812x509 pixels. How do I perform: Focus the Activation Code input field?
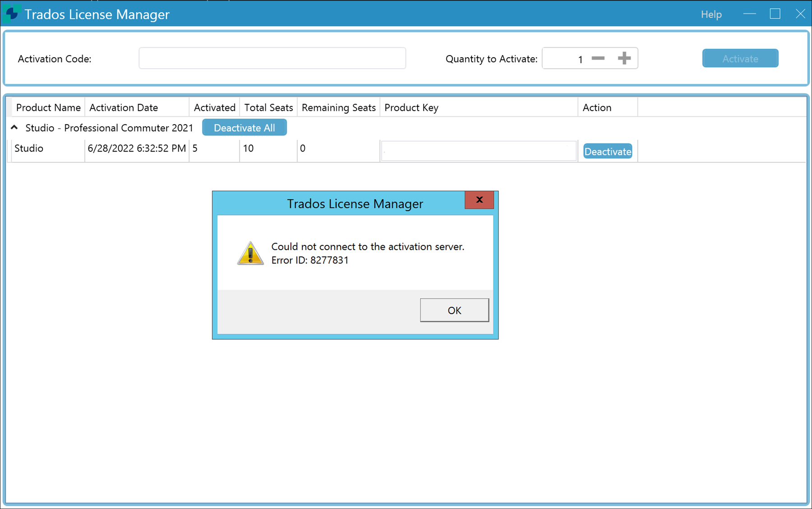pos(272,58)
